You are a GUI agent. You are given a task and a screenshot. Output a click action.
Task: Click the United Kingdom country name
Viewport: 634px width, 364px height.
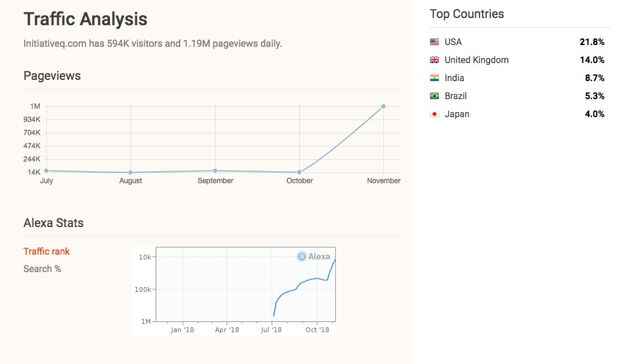pyautogui.click(x=477, y=60)
